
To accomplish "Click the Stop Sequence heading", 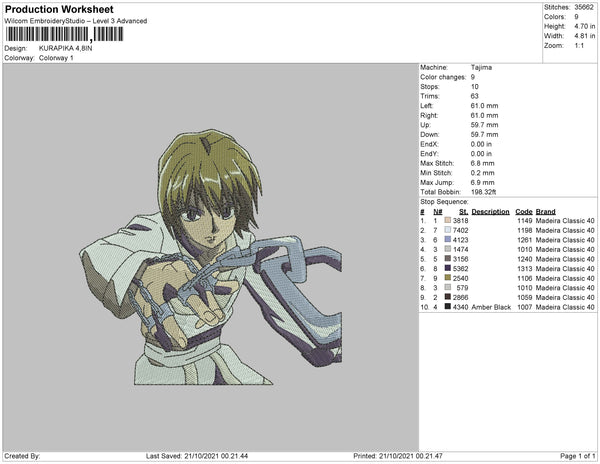I will [444, 202].
